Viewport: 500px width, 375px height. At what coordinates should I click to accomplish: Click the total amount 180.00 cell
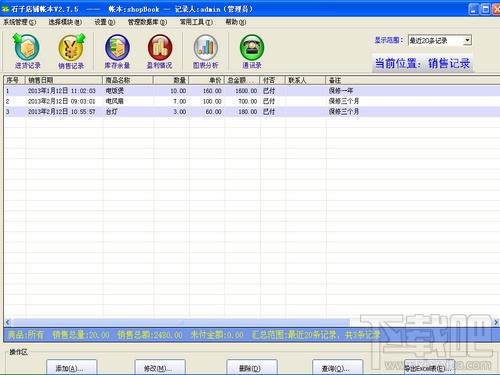pos(248,112)
